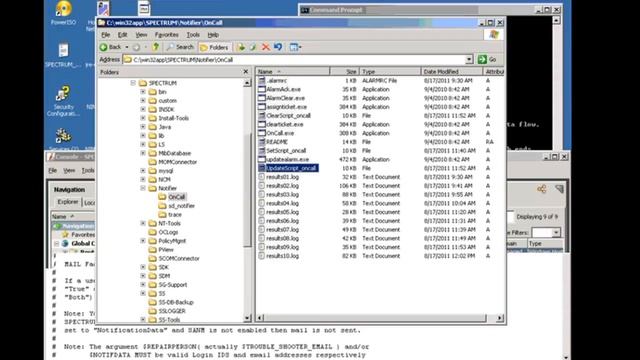Select the SSLOGGER folder in tree
Screen dimensions: 640x360
(172, 311)
